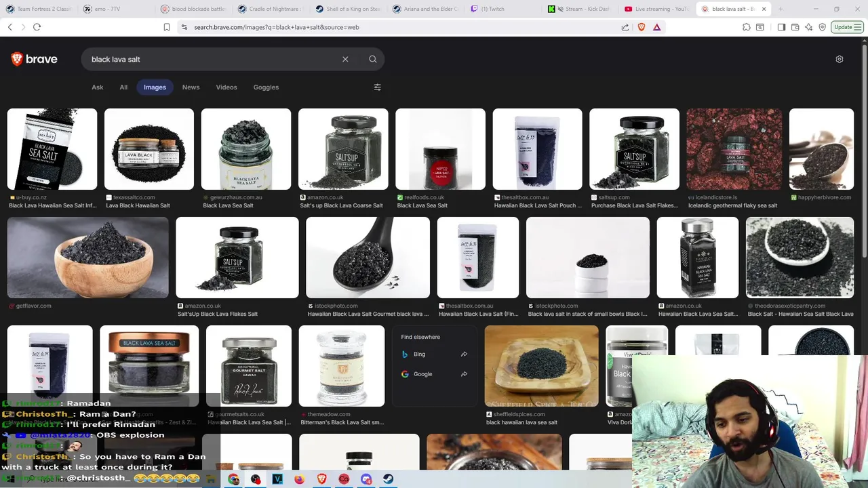Switch to the Stream - Kick tab
This screenshot has height=488, width=868.
579,9
